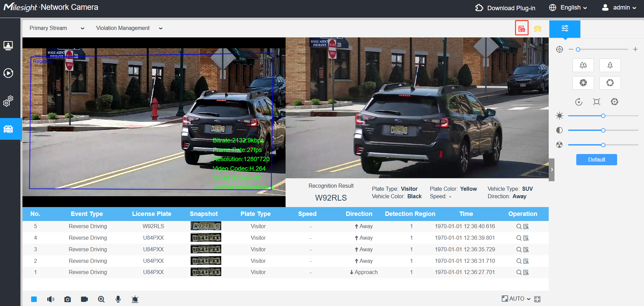Image resolution: width=644 pixels, height=306 pixels.
Task: Open the English language dropdown
Action: pyautogui.click(x=568, y=7)
